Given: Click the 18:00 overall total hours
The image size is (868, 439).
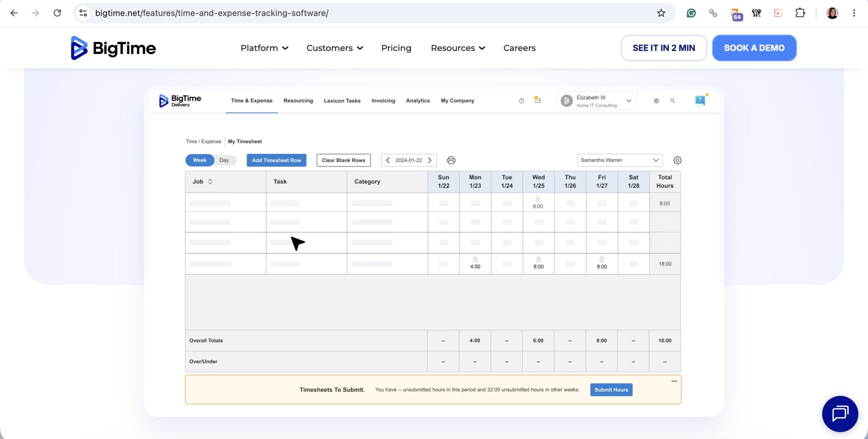Looking at the screenshot, I should pyautogui.click(x=665, y=340).
